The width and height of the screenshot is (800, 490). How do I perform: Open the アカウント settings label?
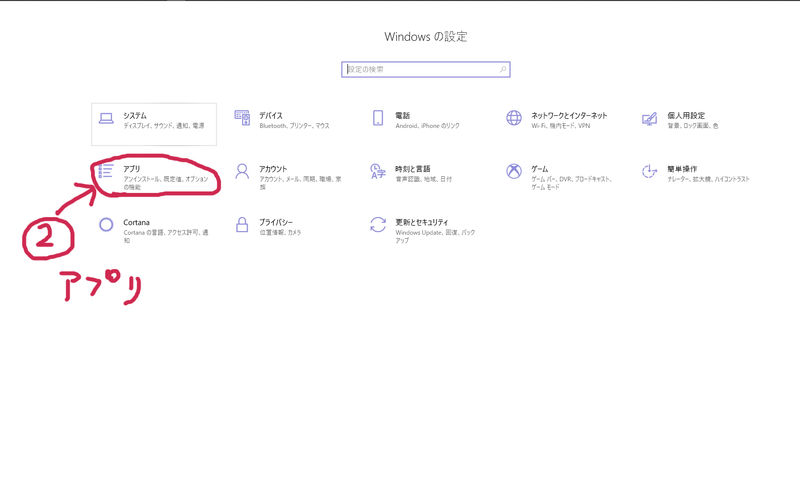[x=273, y=169]
